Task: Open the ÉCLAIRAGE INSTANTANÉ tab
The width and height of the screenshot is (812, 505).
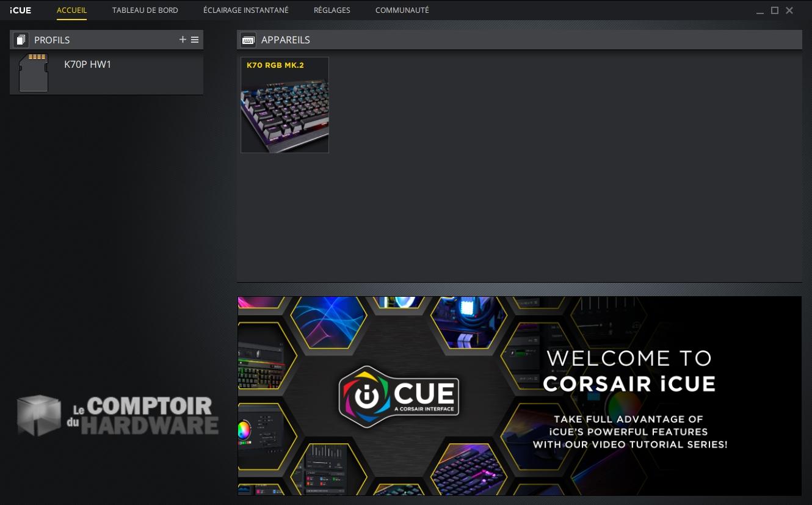Action: pos(245,10)
